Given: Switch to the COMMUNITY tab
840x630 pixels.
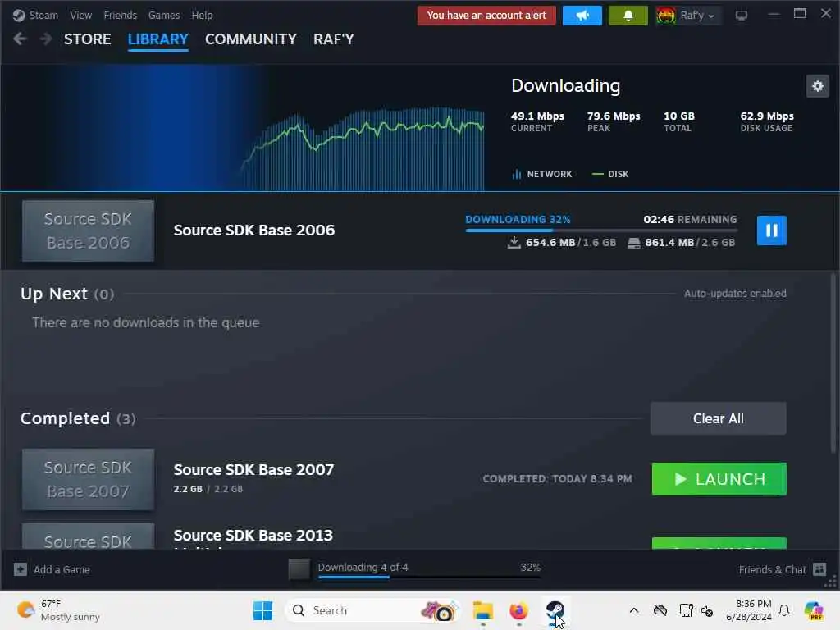Looking at the screenshot, I should pyautogui.click(x=251, y=39).
